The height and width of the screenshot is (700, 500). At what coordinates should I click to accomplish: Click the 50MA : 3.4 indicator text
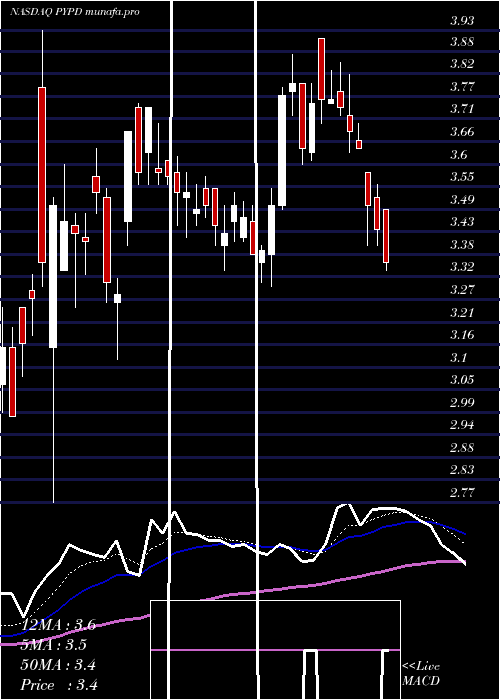[x=58, y=665]
